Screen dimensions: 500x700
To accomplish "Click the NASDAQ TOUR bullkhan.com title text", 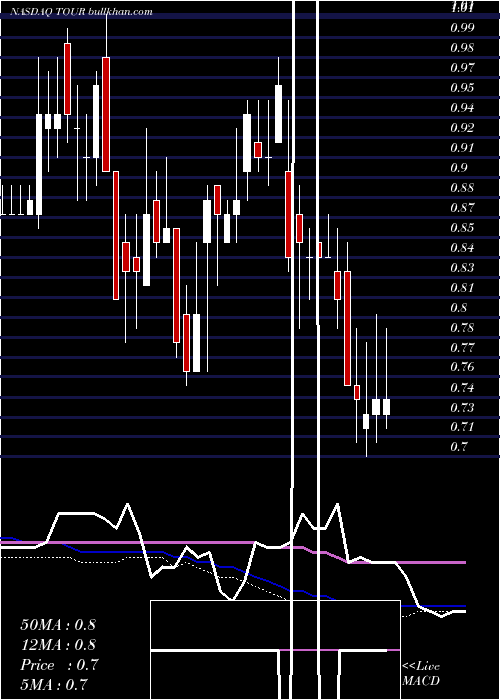I will coord(81,12).
